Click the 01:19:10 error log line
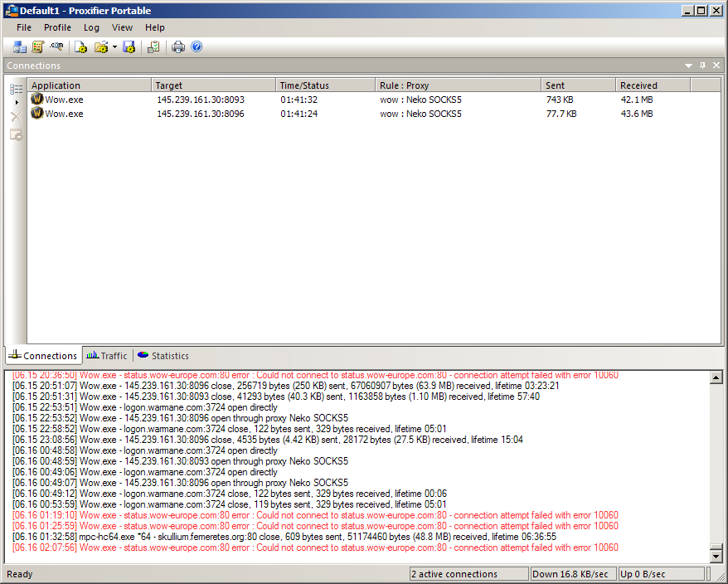The width and height of the screenshot is (728, 584). point(315,515)
